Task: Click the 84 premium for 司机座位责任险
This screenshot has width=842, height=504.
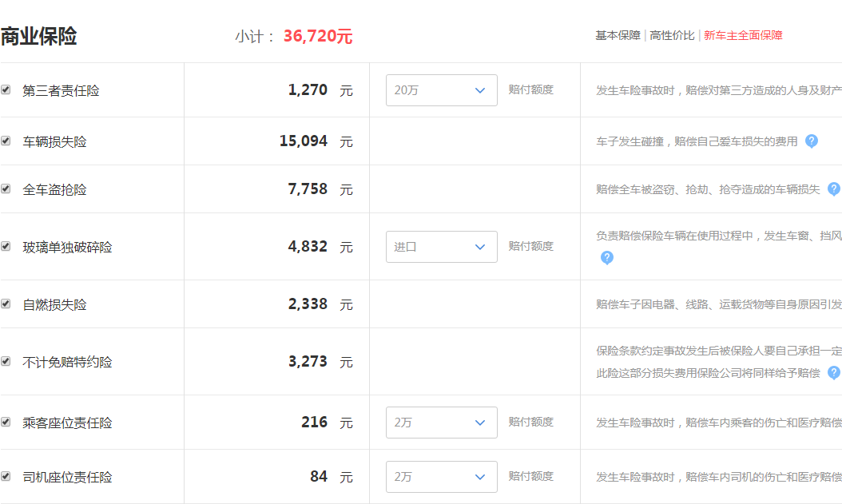Action: (x=319, y=476)
